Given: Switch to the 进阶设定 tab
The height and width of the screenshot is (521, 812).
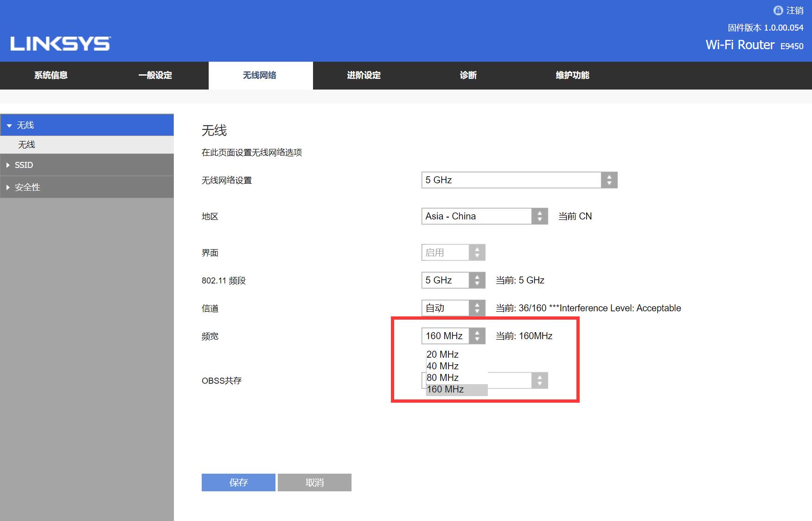Looking at the screenshot, I should point(364,75).
